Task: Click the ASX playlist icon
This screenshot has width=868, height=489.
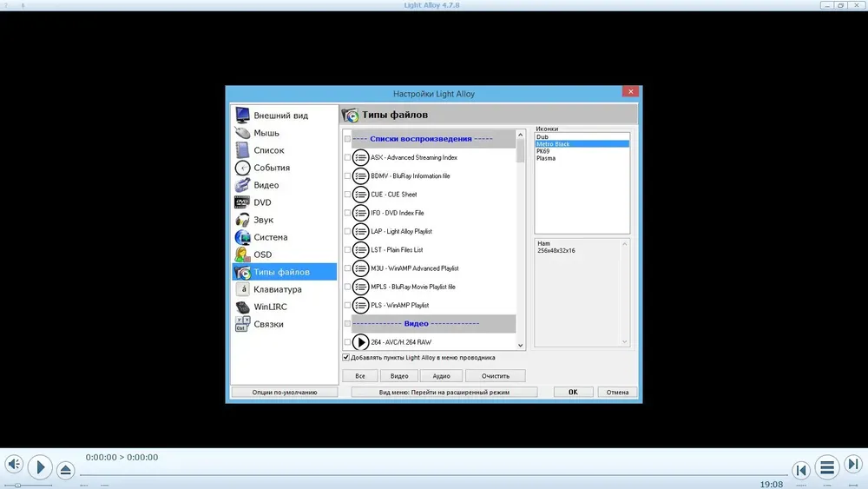Action: click(360, 157)
